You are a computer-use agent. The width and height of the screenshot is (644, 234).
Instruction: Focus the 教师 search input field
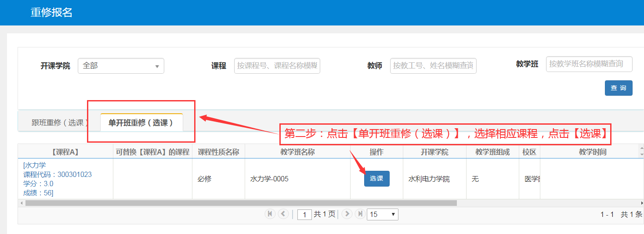click(433, 66)
